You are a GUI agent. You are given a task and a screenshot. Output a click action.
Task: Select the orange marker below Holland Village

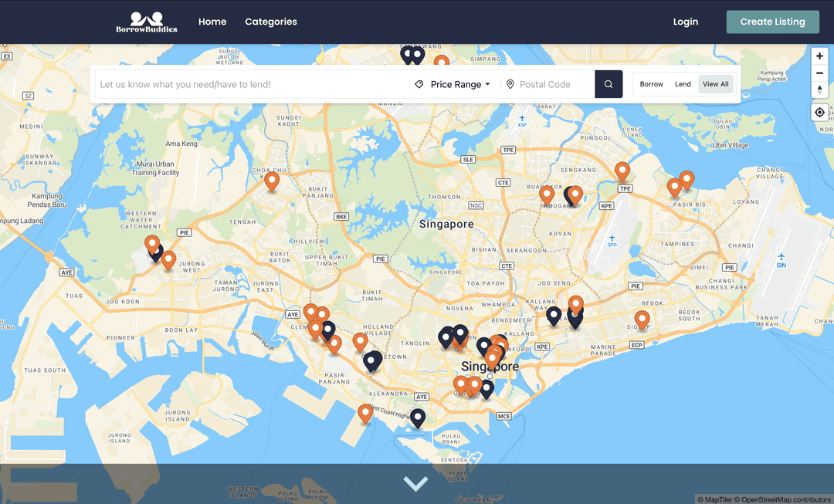(x=360, y=343)
